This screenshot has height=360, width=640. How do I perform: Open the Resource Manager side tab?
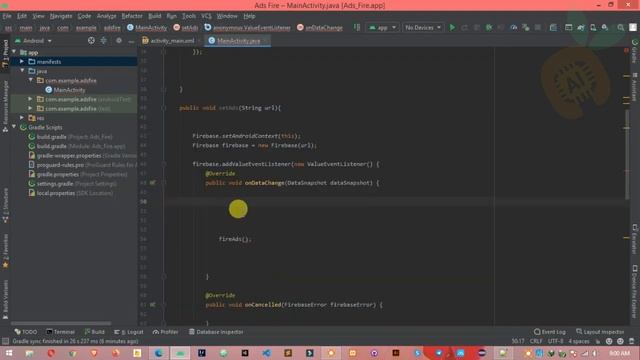5,106
